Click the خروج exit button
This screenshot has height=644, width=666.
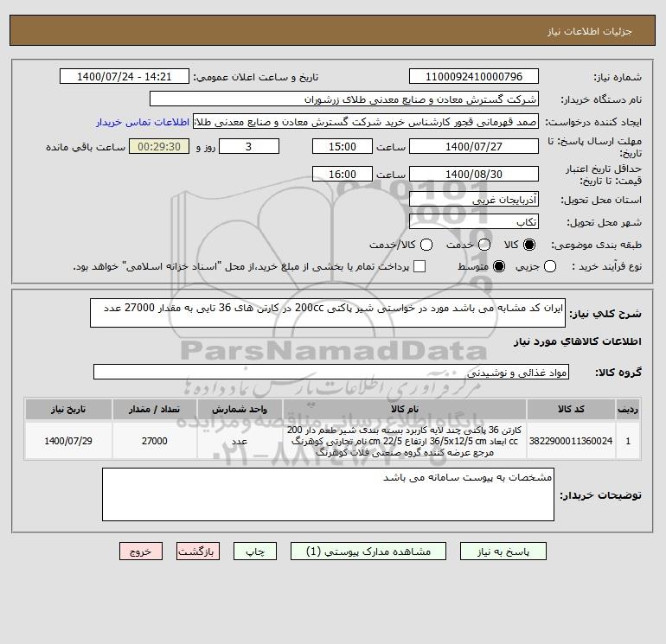click(141, 552)
